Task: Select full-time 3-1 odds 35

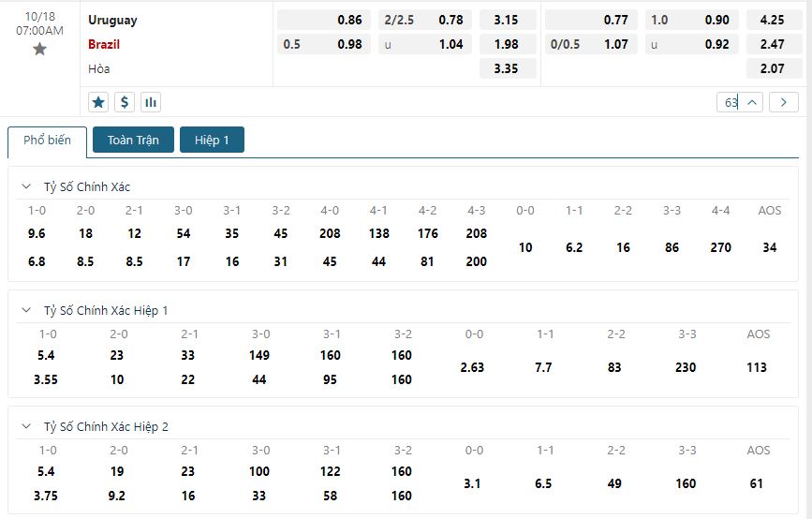Action: click(232, 233)
